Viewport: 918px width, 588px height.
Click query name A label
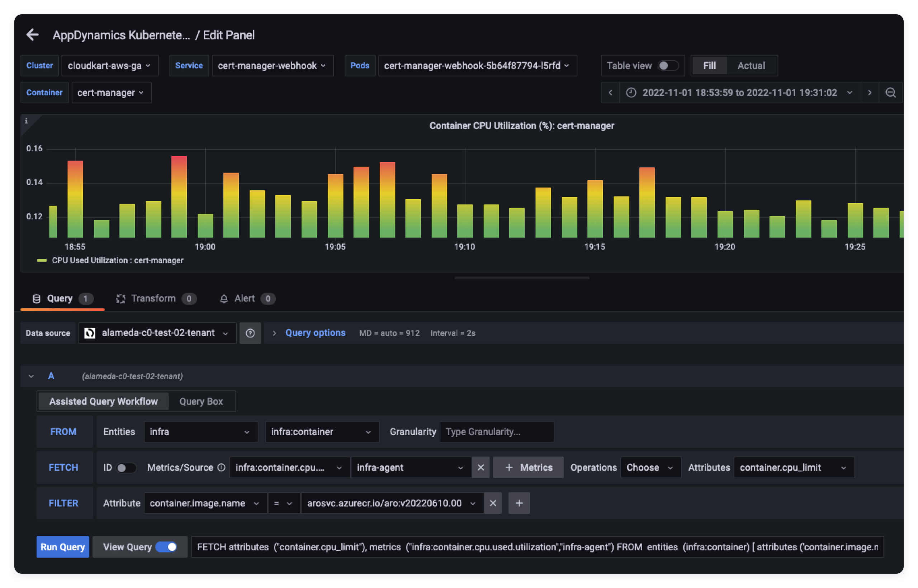tap(51, 376)
